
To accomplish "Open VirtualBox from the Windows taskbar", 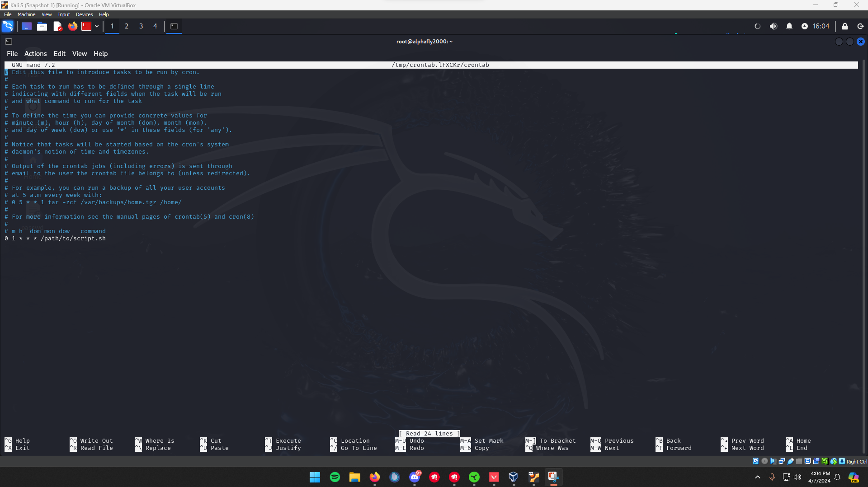I will point(513,477).
